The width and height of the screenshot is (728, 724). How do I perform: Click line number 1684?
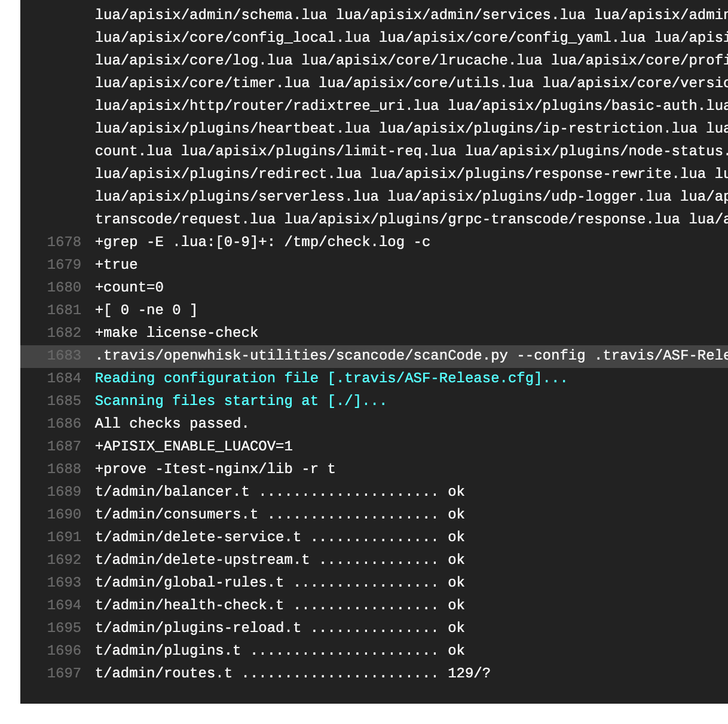point(64,378)
